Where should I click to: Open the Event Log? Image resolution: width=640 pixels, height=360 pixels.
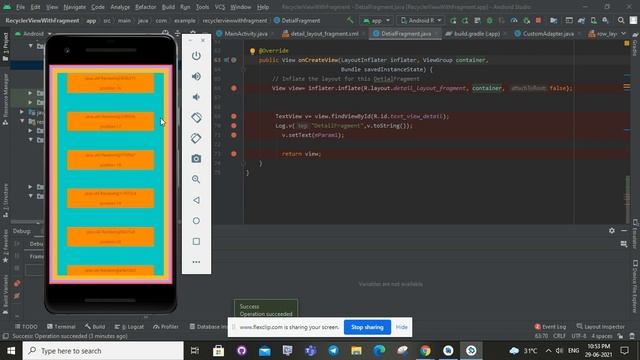[x=550, y=327]
